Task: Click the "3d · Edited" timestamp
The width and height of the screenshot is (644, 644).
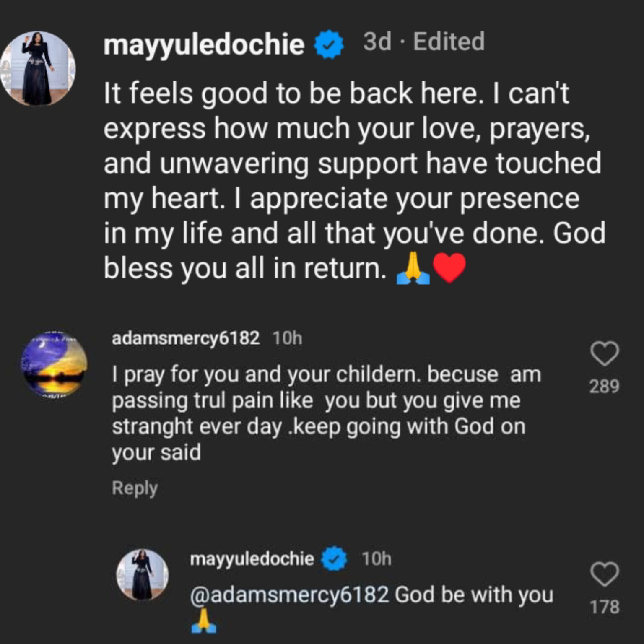Action: tap(423, 42)
